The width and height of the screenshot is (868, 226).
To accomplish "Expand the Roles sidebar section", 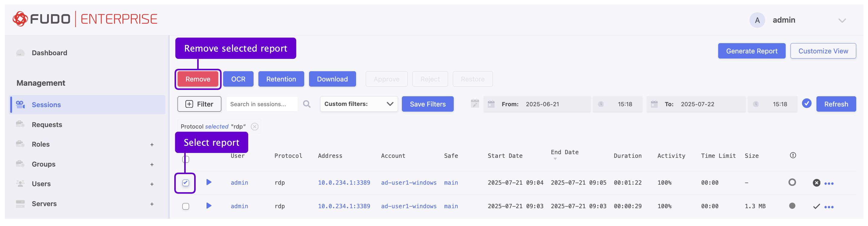I will point(152,144).
